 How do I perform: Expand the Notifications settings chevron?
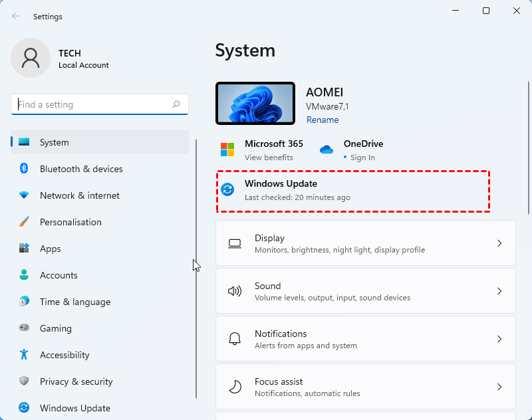pyautogui.click(x=499, y=339)
